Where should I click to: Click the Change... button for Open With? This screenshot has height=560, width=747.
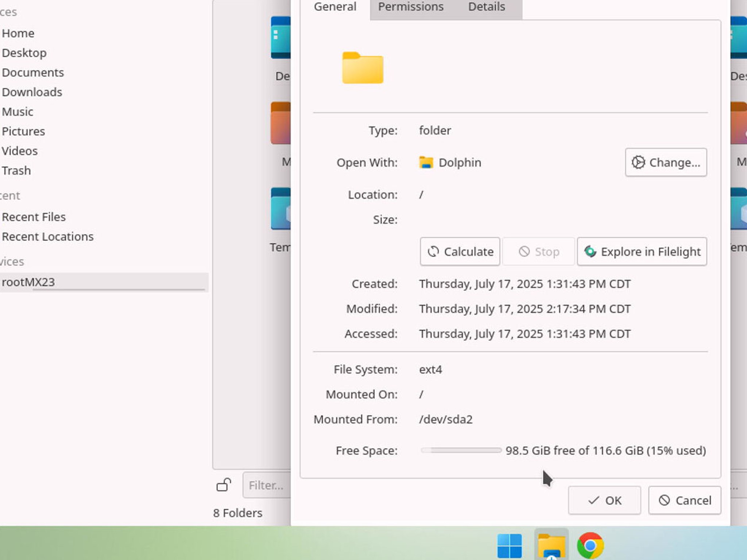click(x=666, y=162)
